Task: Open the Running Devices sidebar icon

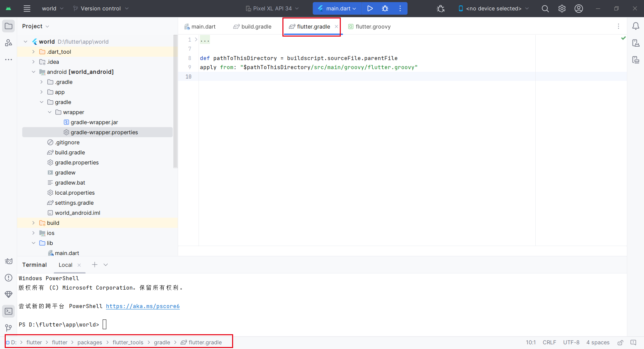Action: point(636,60)
